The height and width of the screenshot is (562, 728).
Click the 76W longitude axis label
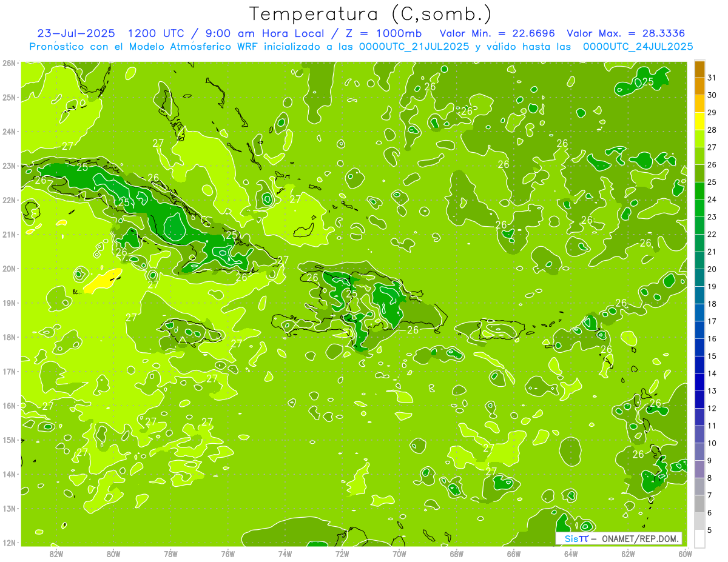pyautogui.click(x=227, y=554)
